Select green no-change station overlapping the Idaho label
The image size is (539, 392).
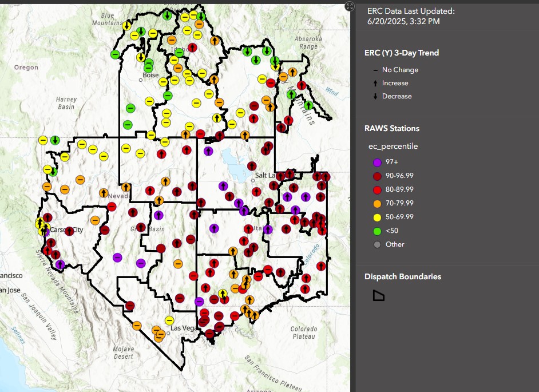[x=179, y=53]
